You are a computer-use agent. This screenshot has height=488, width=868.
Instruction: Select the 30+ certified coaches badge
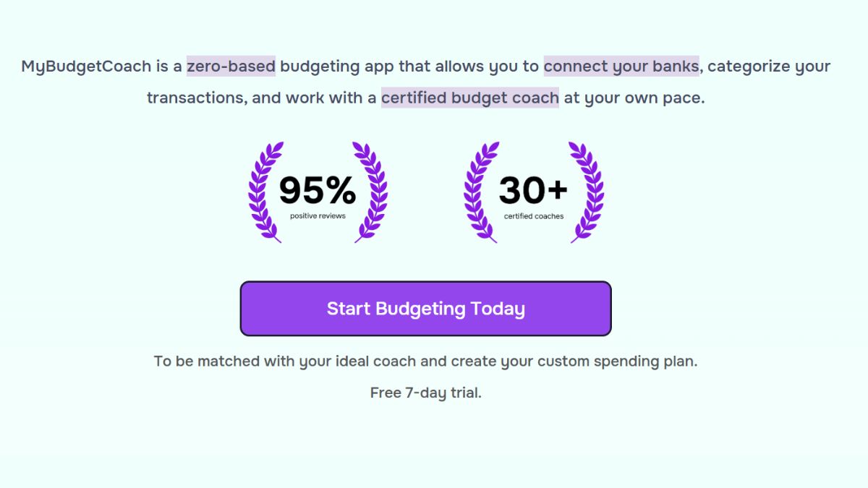coord(533,190)
